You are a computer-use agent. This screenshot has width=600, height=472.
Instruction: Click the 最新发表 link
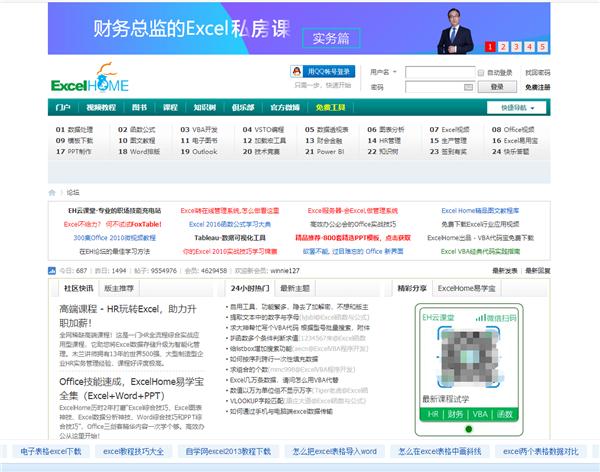(504, 271)
